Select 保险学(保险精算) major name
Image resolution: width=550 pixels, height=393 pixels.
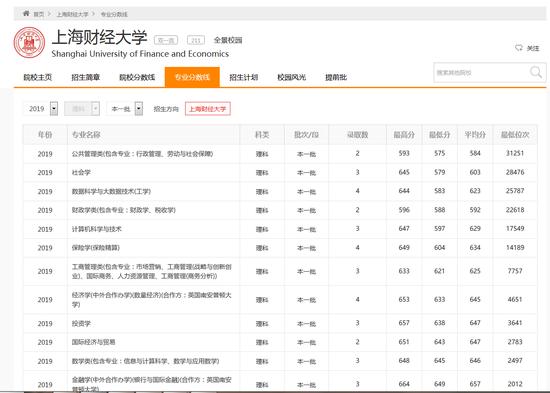pos(96,248)
